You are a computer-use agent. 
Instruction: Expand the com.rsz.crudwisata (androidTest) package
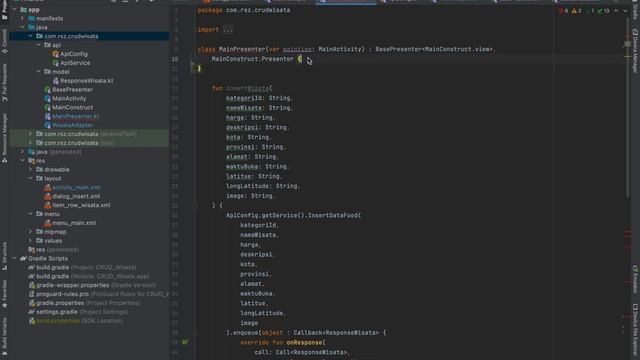click(30, 134)
